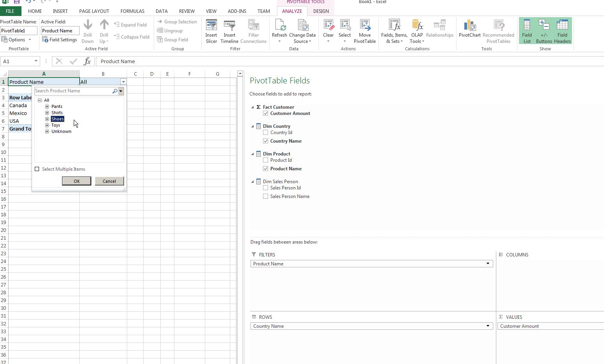This screenshot has width=604, height=364.
Task: Click the Search Product Name box
Action: [x=70, y=90]
